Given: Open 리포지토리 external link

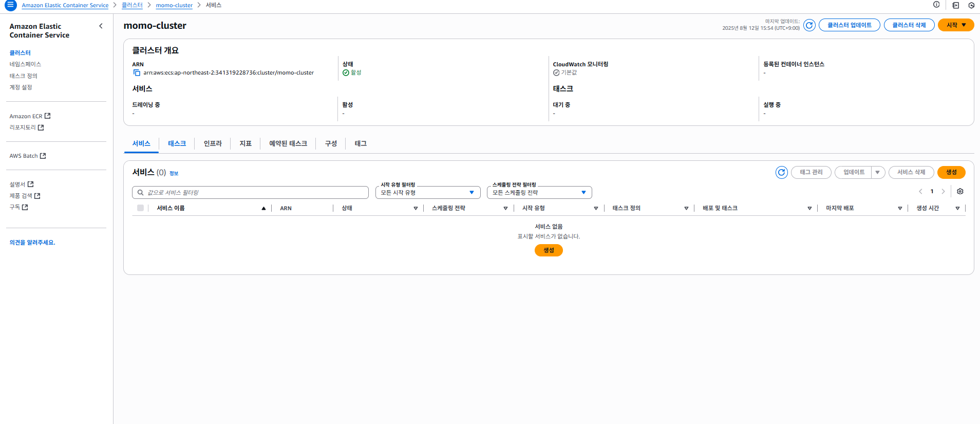Looking at the screenshot, I should point(27,127).
